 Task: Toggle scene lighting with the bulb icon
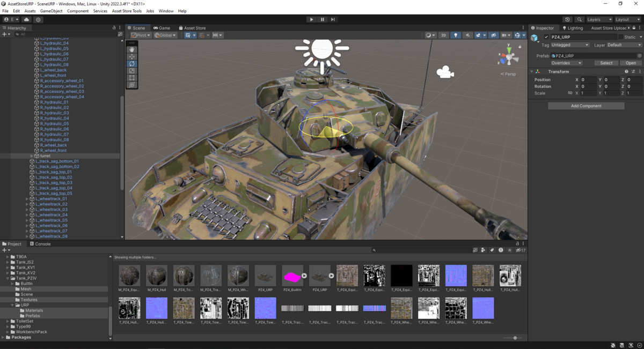[456, 35]
